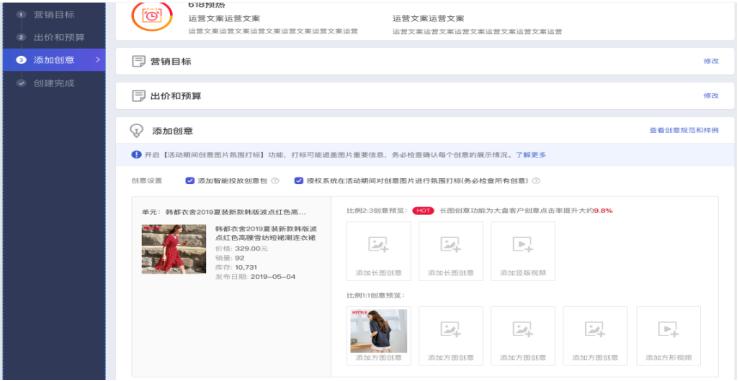This screenshot has width=738, height=381.
Task: Click the 添加创意 light bulb icon
Action: (136, 130)
